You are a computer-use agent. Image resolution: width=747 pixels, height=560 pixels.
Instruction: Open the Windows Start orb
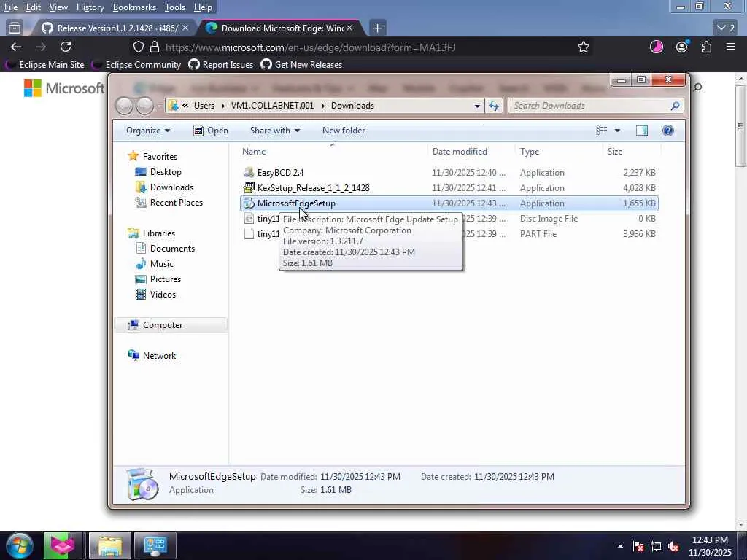(20, 545)
